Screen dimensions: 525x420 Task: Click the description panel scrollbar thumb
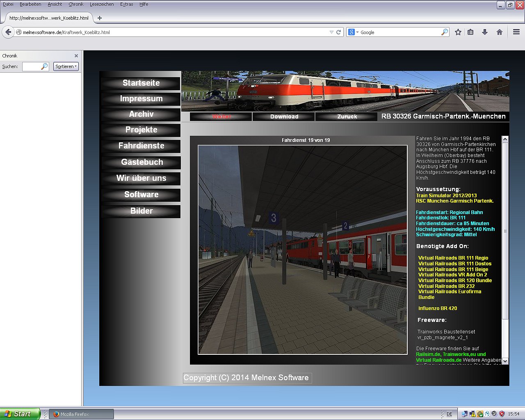coord(505,231)
